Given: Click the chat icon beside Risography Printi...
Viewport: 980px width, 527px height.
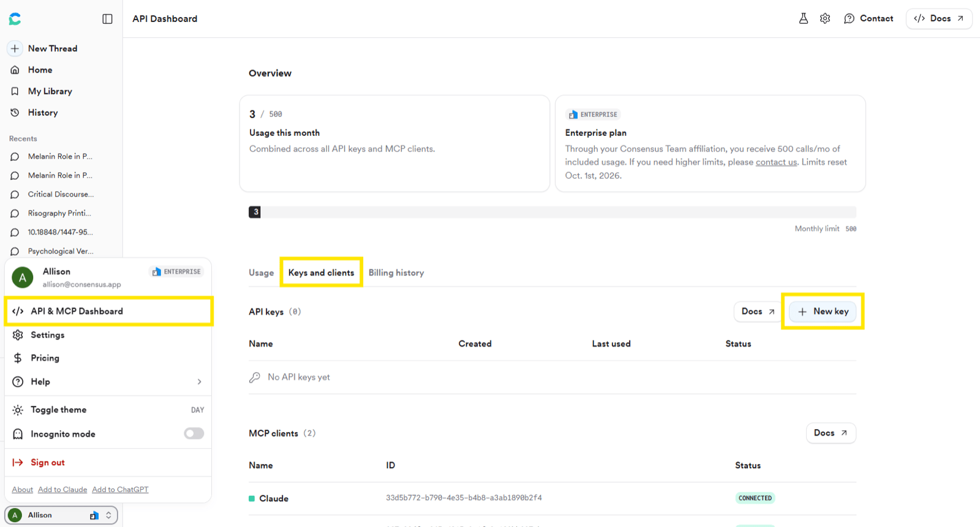Looking at the screenshot, I should pos(15,214).
